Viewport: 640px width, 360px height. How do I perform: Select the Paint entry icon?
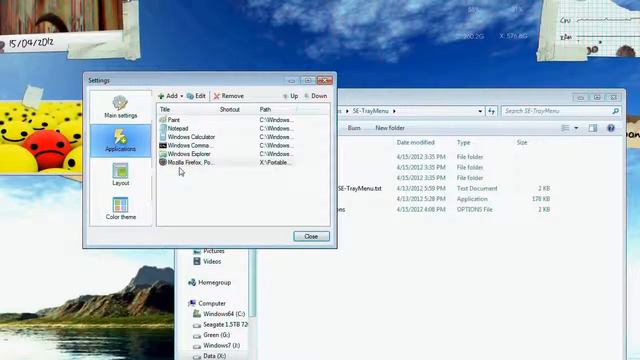pos(163,120)
